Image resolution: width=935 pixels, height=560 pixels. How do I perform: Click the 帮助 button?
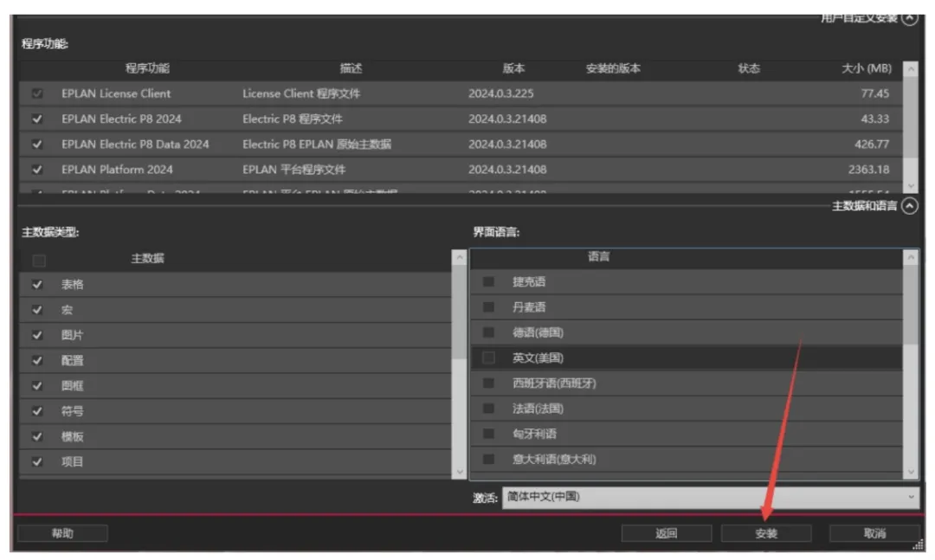click(62, 533)
